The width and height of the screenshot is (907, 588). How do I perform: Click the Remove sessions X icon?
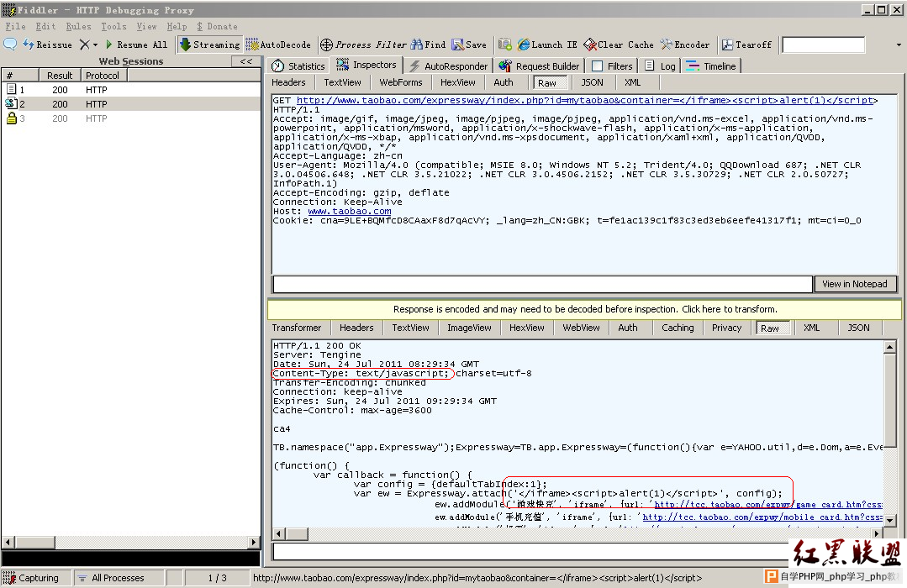click(84, 45)
